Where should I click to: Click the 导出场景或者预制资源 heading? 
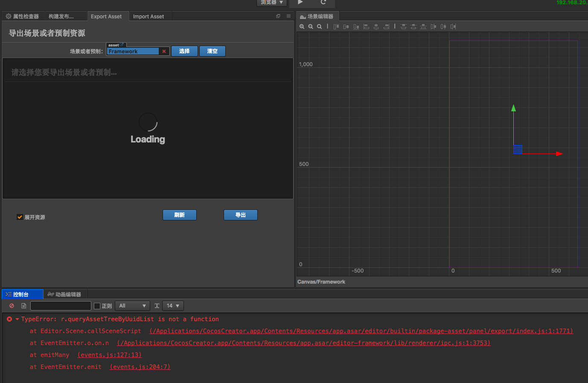pyautogui.click(x=47, y=33)
